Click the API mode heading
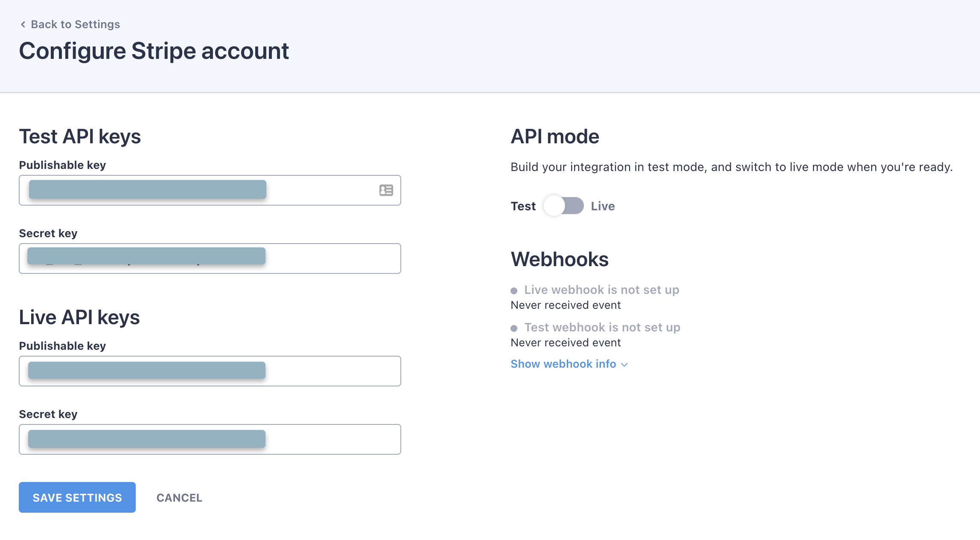The height and width of the screenshot is (540, 980). click(x=555, y=136)
